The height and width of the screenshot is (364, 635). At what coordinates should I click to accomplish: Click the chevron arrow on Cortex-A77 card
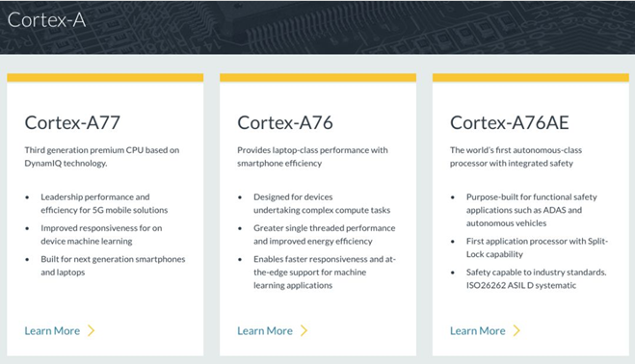pyautogui.click(x=92, y=331)
